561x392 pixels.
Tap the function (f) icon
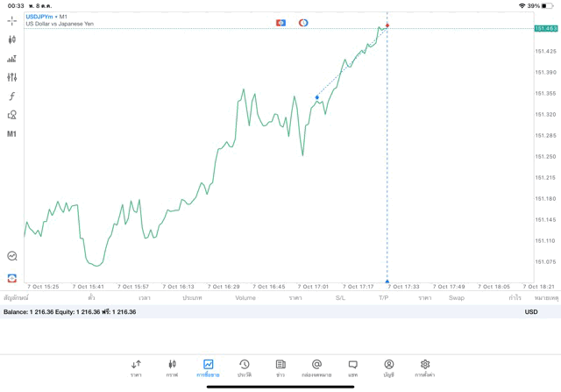[x=11, y=96]
